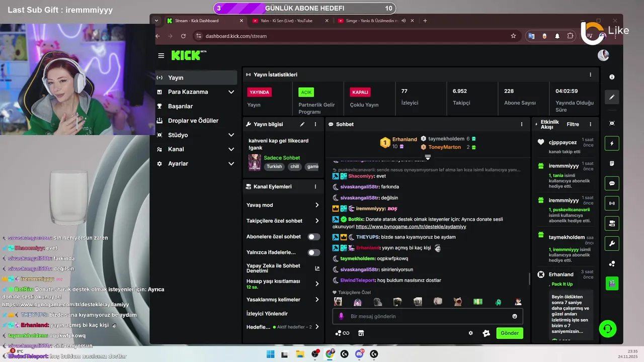644x362 pixels.
Task: Open Takipçilere özel sohbet options
Action: pos(283,221)
